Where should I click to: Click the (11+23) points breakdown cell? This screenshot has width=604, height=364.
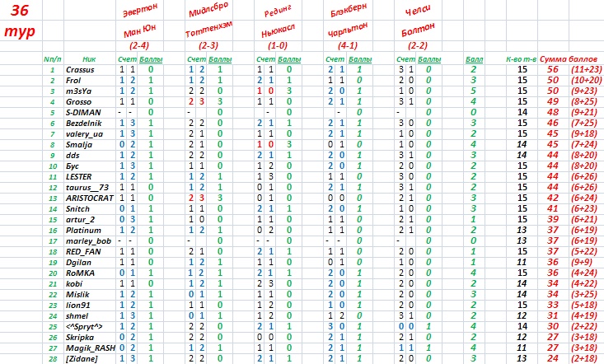coord(586,71)
